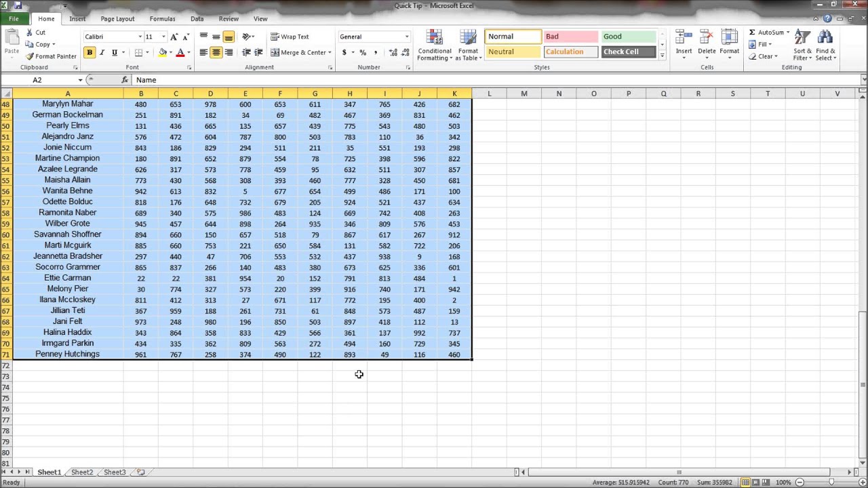The width and height of the screenshot is (868, 488).
Task: Apply fill color bucket
Action: click(163, 52)
